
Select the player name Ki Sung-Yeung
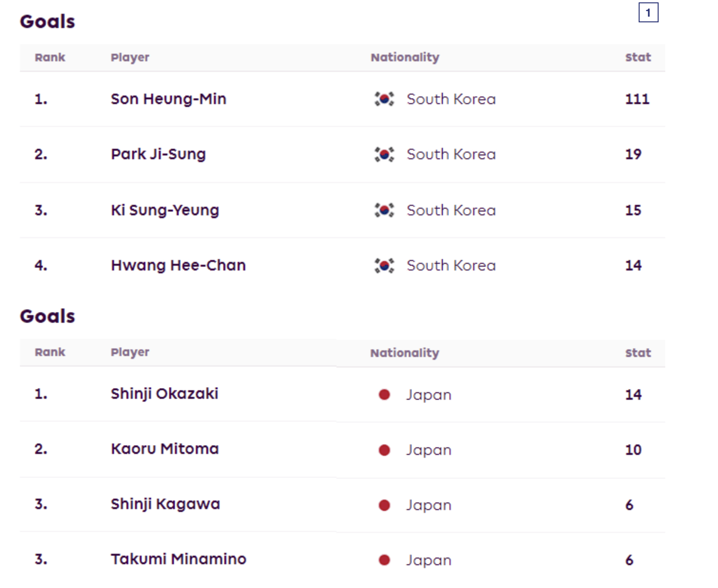pyautogui.click(x=165, y=210)
